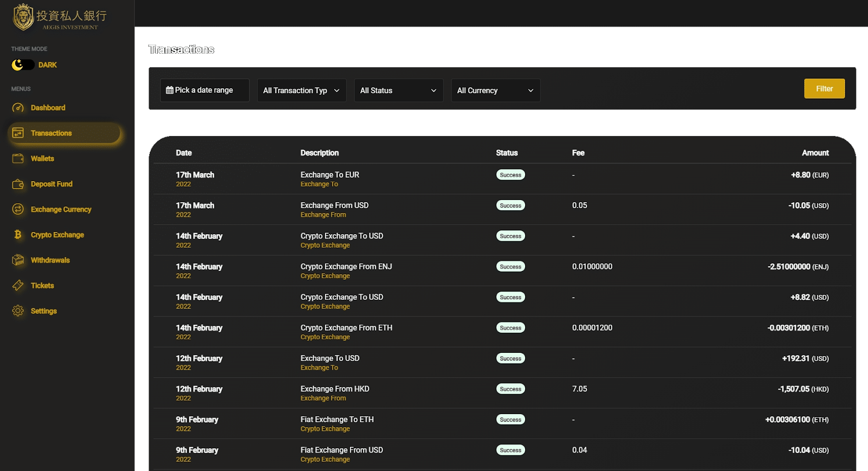The width and height of the screenshot is (868, 471).
Task: Click the Date column header
Action: pyautogui.click(x=184, y=153)
